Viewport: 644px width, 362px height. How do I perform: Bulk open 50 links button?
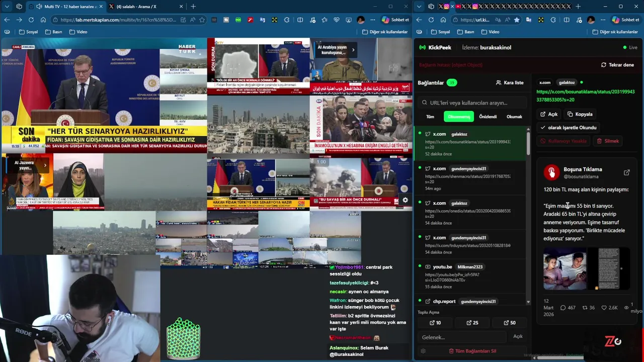pyautogui.click(x=510, y=323)
